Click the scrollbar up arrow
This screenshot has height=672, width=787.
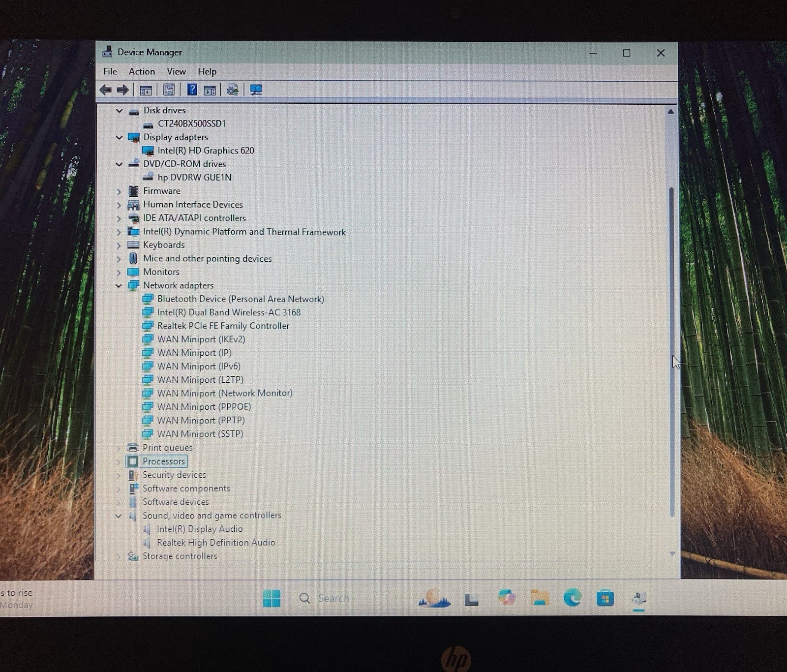pos(670,112)
